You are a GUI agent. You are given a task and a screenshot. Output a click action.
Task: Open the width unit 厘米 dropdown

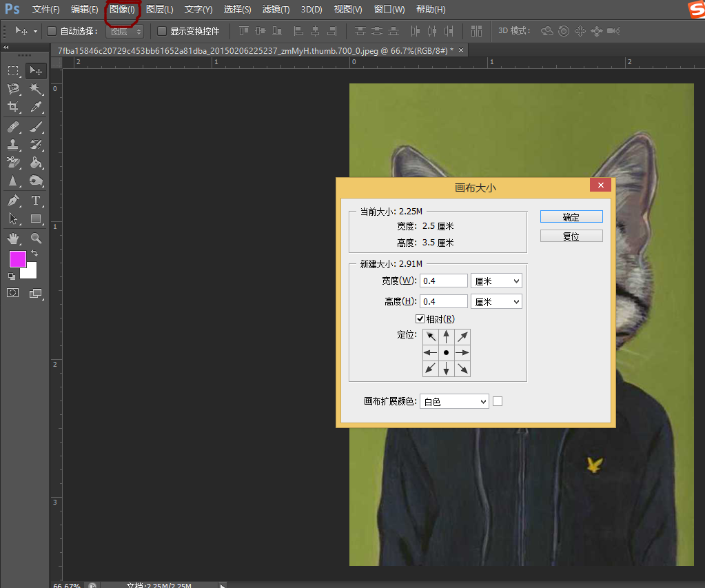pyautogui.click(x=496, y=281)
